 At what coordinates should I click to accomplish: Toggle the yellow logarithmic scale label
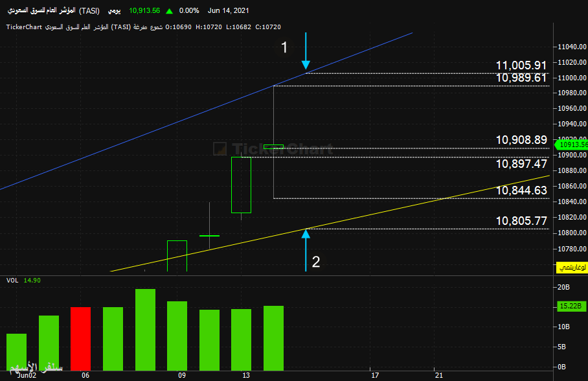pyautogui.click(x=572, y=267)
